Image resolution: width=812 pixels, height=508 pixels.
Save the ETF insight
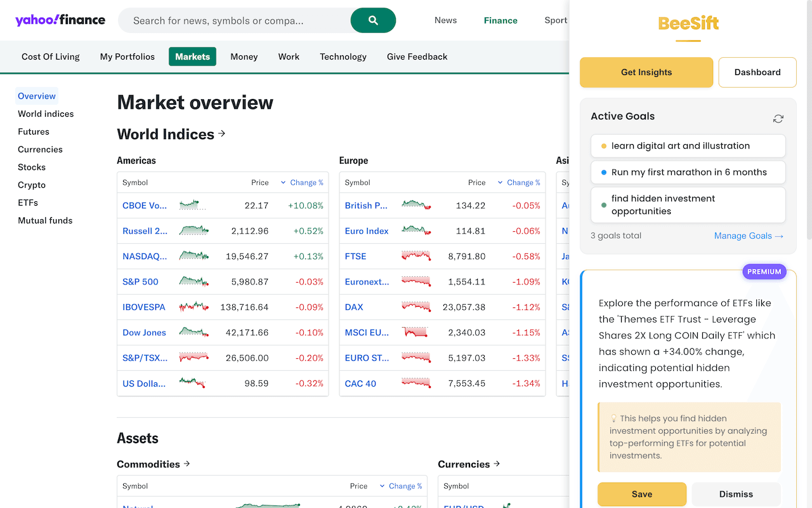(x=641, y=494)
